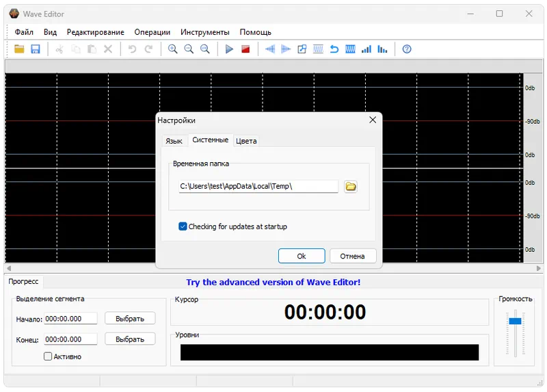Click the 00:00:00 cursor time display
The image size is (547, 392).
point(325,312)
